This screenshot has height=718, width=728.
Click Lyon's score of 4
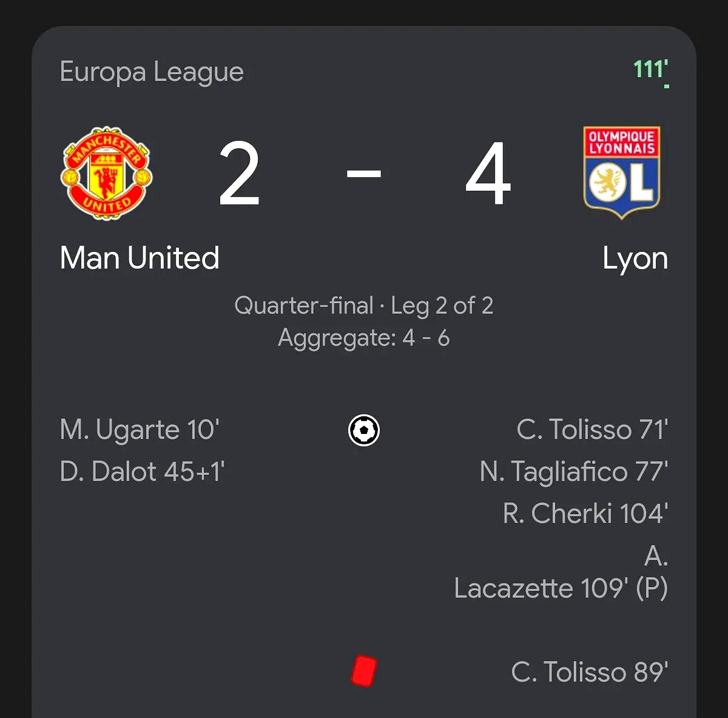[x=488, y=174]
